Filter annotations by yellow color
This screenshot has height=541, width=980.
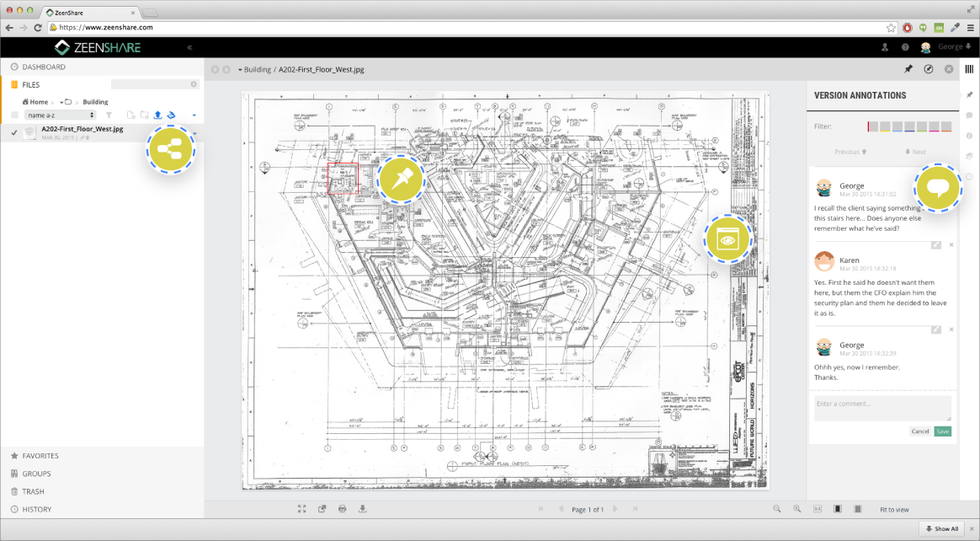click(885, 126)
